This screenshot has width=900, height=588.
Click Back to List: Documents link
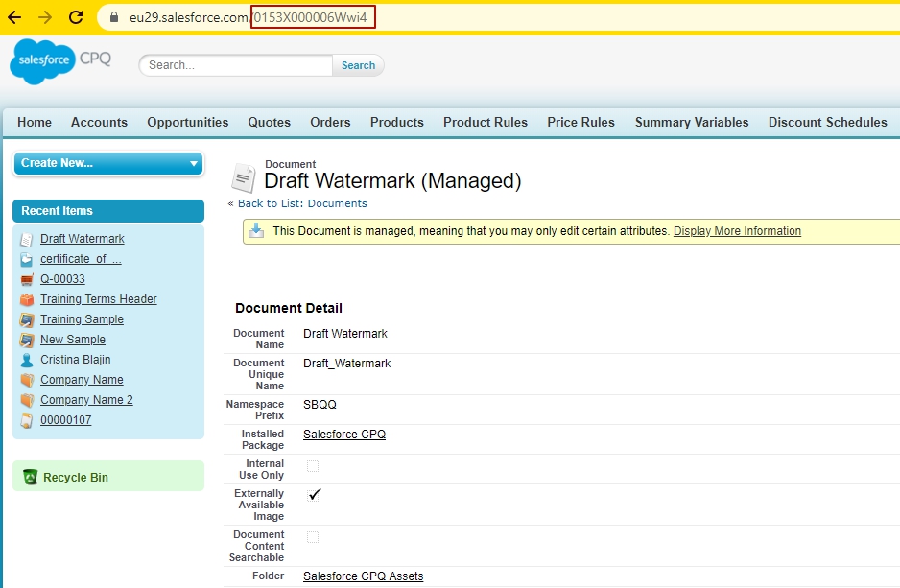(302, 203)
